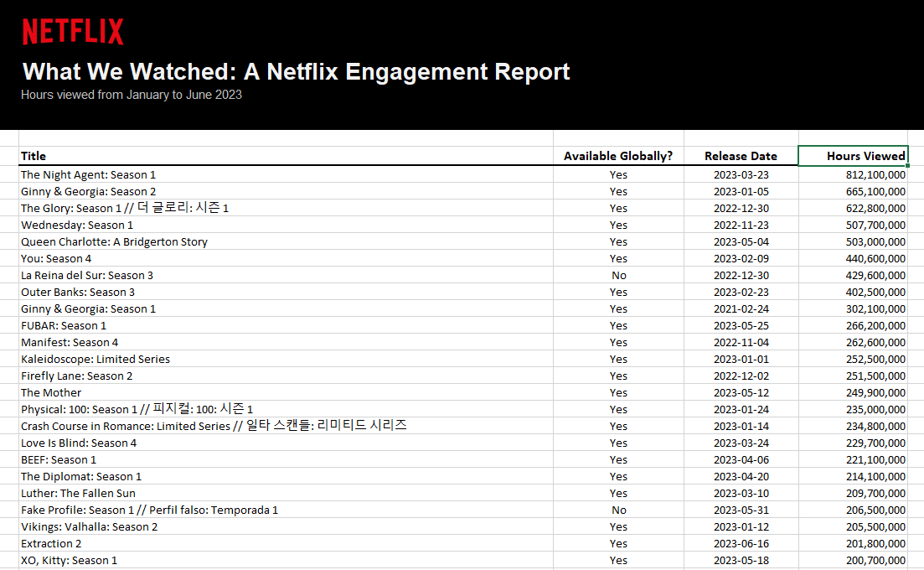Screen dimensions: 924x570
Task: Click release date 2023-05-04
Action: coord(741,242)
